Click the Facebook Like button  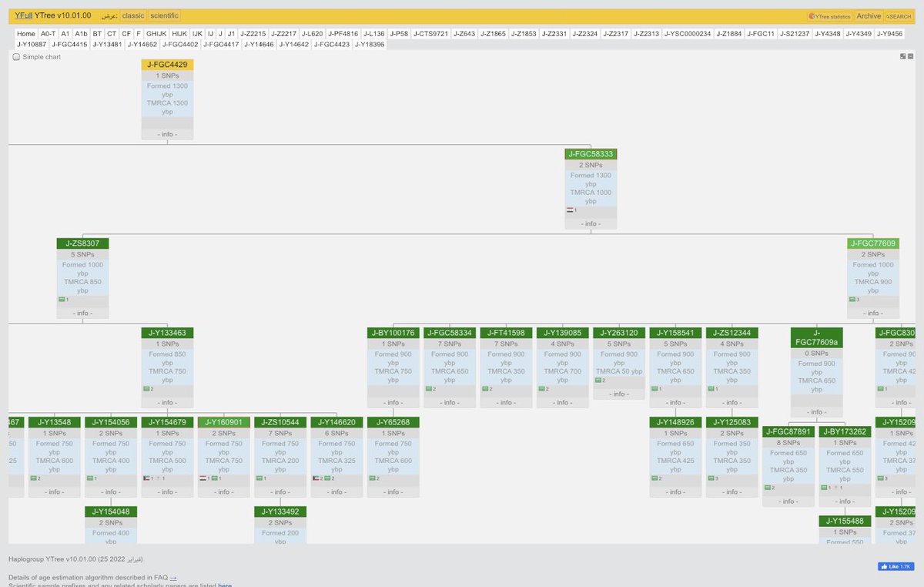(896, 566)
